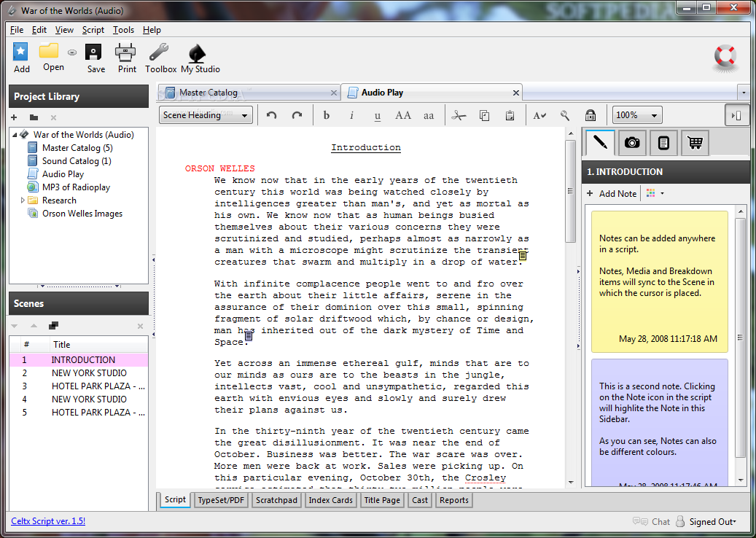
Task: Open the Script menu
Action: click(x=93, y=30)
